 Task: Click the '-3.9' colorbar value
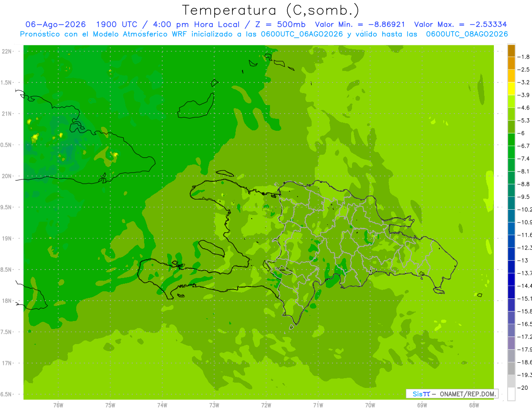[524, 95]
